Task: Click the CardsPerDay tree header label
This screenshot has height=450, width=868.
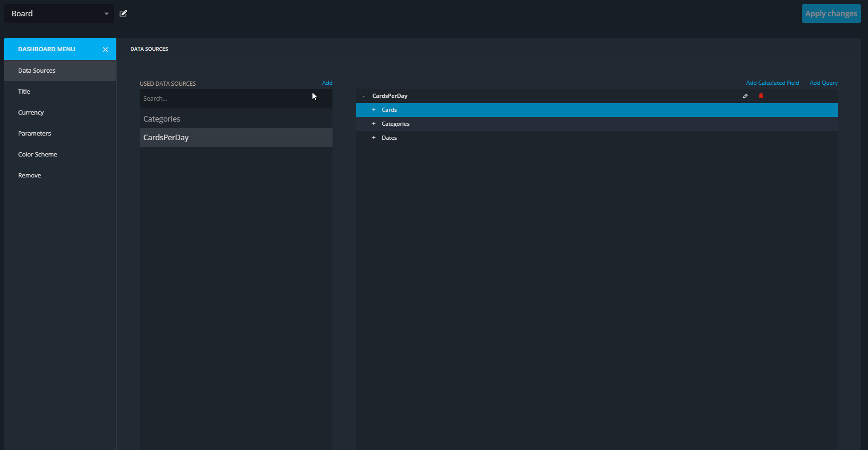Action: 390,96
